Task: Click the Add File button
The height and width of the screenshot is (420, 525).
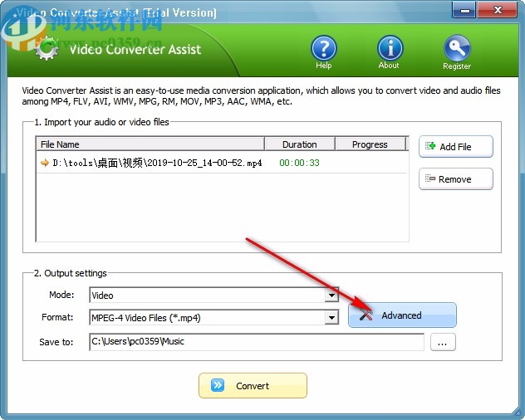Action: (456, 147)
